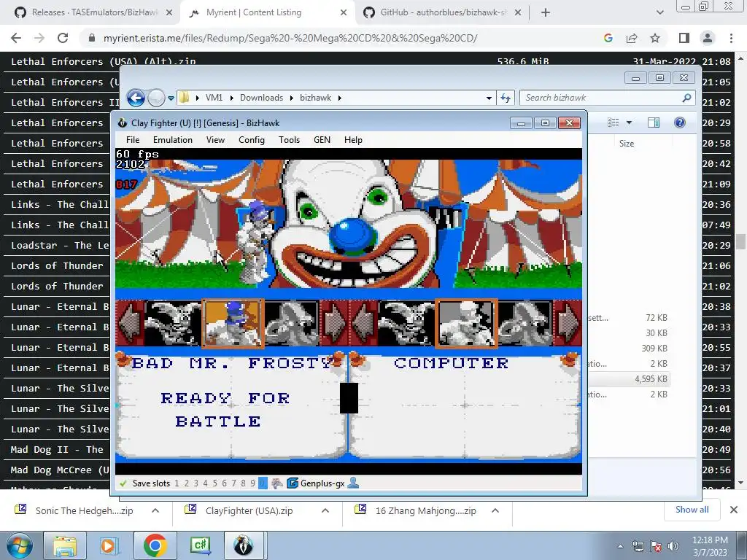The image size is (747, 560).
Task: Go back in Chrome
Action: [16, 38]
